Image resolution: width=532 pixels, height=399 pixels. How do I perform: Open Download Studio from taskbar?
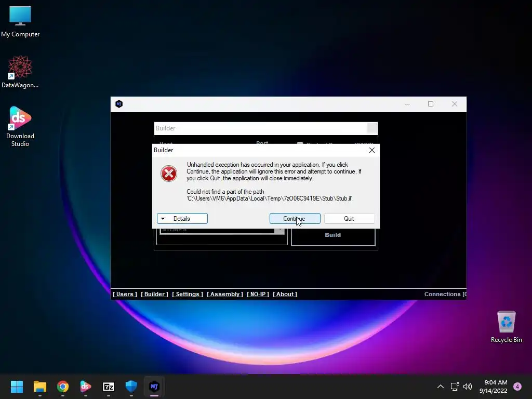86,387
